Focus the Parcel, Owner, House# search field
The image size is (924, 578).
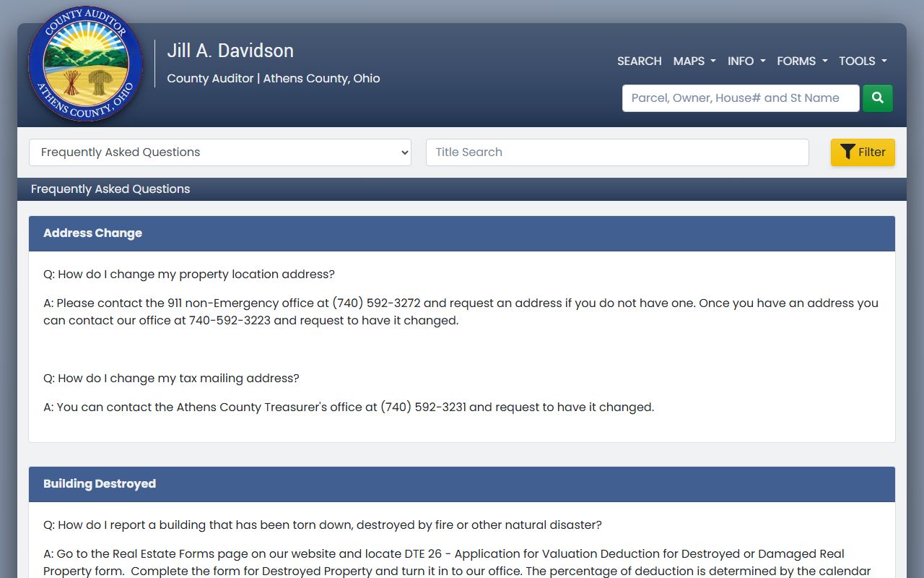pyautogui.click(x=741, y=98)
